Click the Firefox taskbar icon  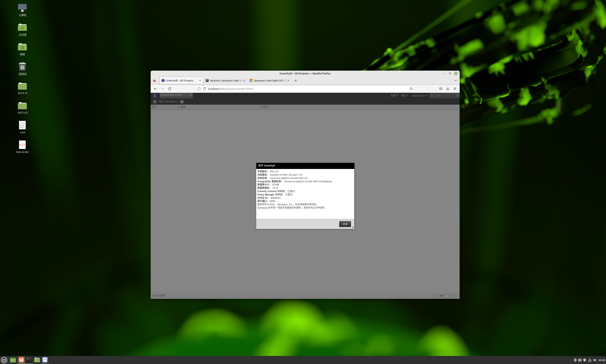[x=21, y=360]
